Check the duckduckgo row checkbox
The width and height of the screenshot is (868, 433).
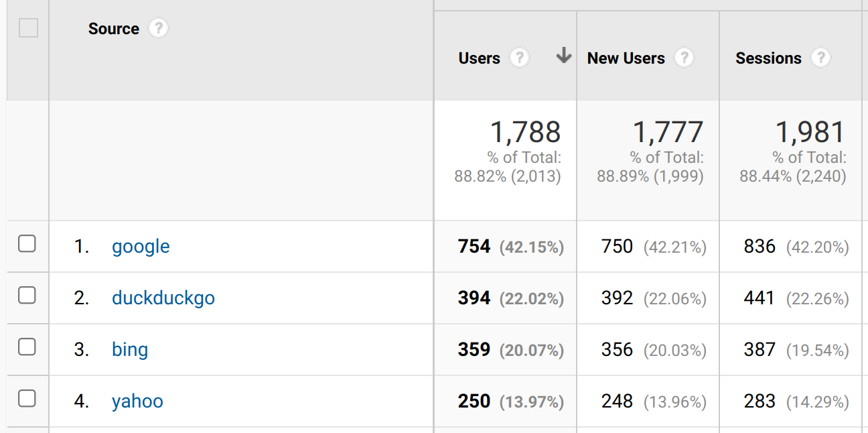click(27, 296)
